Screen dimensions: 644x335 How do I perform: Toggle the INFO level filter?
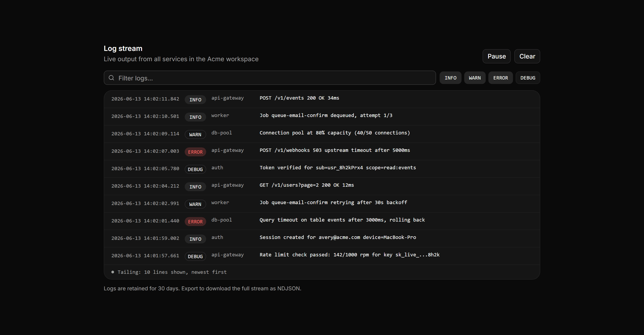(450, 78)
